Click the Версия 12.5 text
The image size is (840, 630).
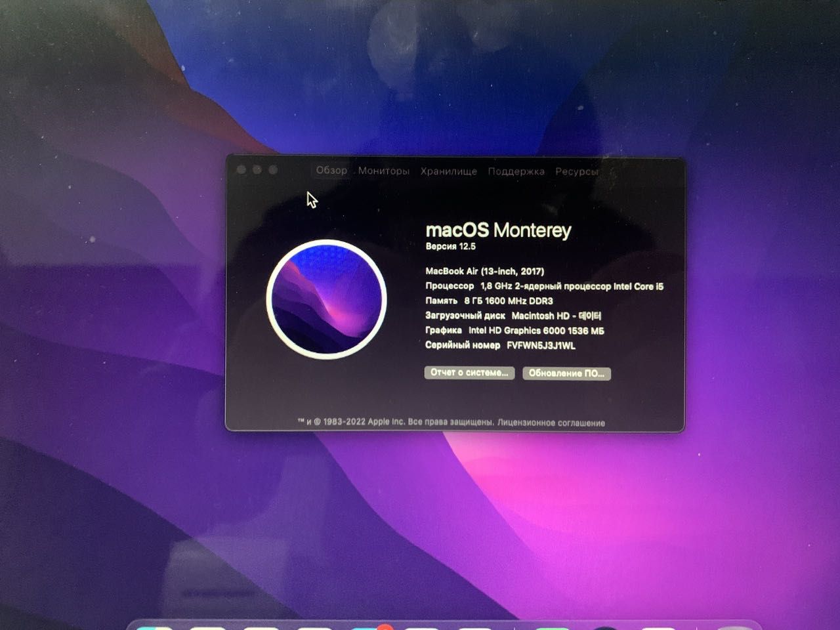pos(451,247)
